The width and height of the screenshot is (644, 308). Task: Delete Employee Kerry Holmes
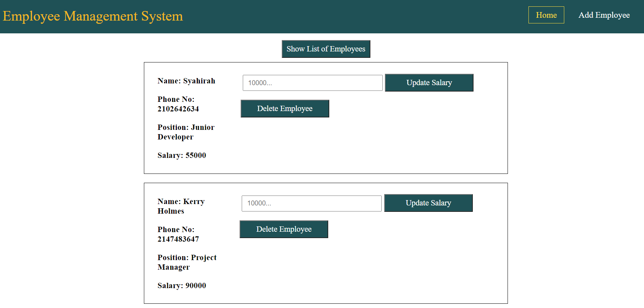tap(284, 229)
